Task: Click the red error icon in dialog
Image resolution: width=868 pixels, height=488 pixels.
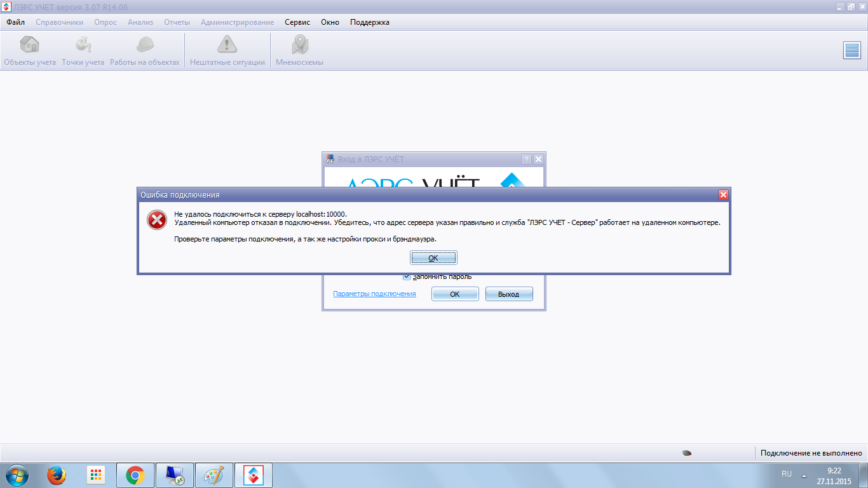Action: (x=156, y=220)
